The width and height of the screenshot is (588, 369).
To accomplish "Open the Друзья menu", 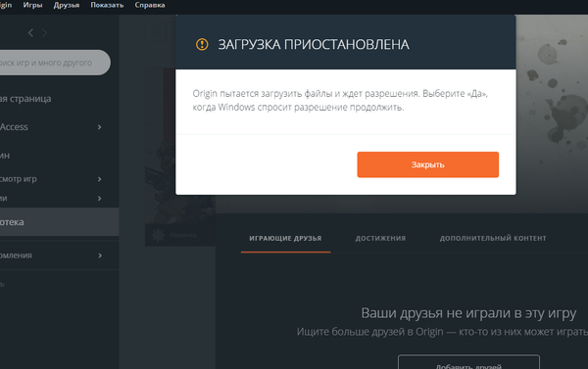I will pyautogui.click(x=67, y=5).
